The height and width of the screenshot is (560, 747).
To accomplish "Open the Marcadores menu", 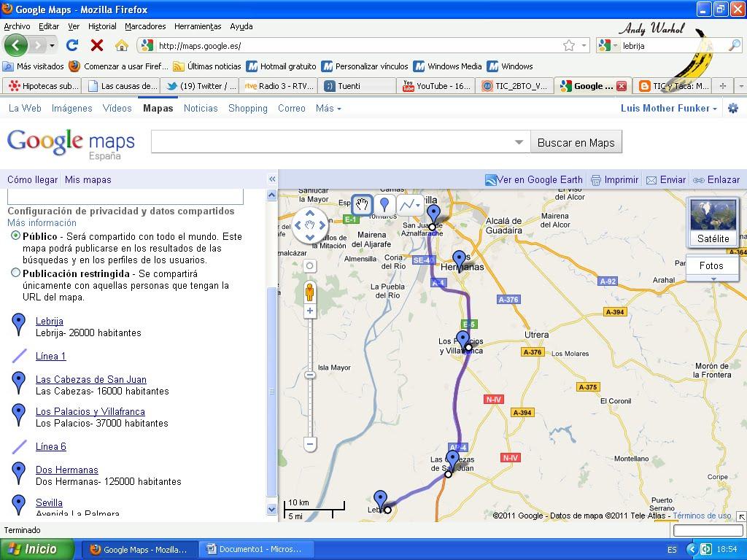I will (x=145, y=26).
